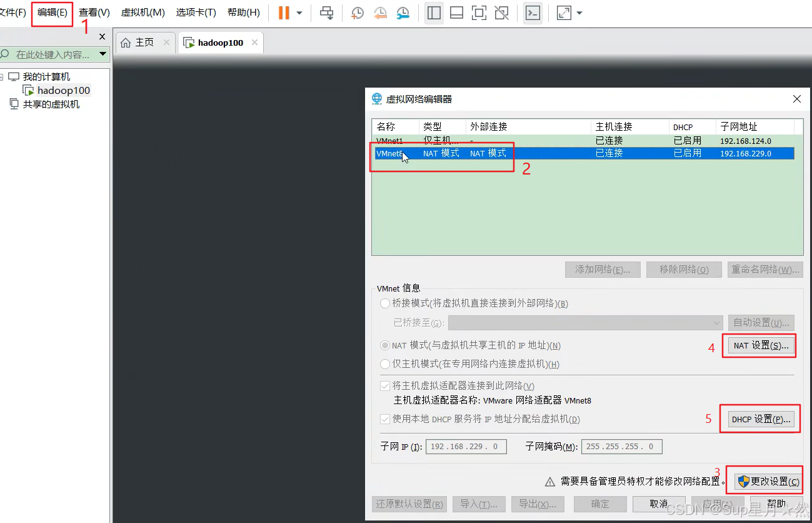This screenshot has height=523, width=812.
Task: Click 还原默认设置(R) button
Action: (x=409, y=504)
